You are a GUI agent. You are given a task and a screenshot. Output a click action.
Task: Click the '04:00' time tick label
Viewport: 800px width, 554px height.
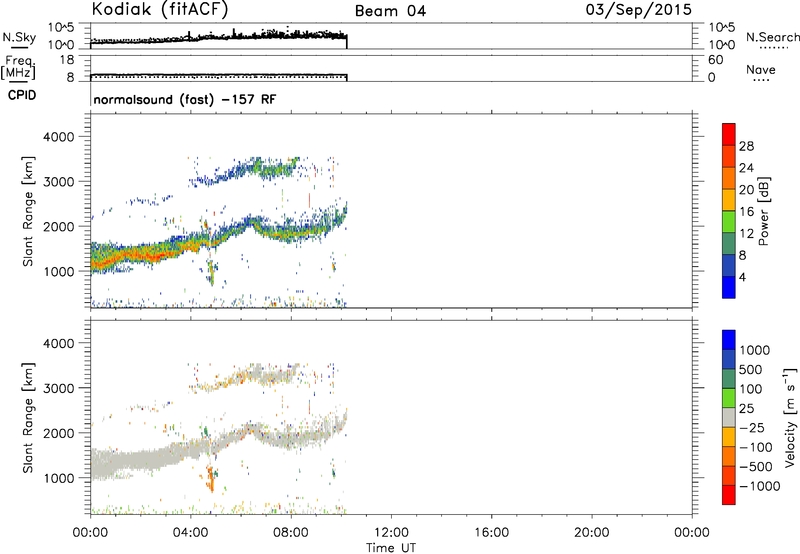pos(190,533)
